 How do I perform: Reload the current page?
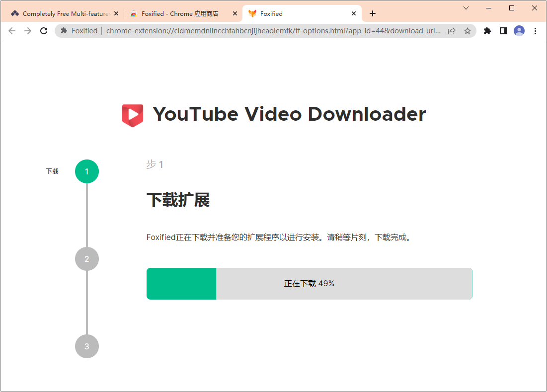(44, 31)
